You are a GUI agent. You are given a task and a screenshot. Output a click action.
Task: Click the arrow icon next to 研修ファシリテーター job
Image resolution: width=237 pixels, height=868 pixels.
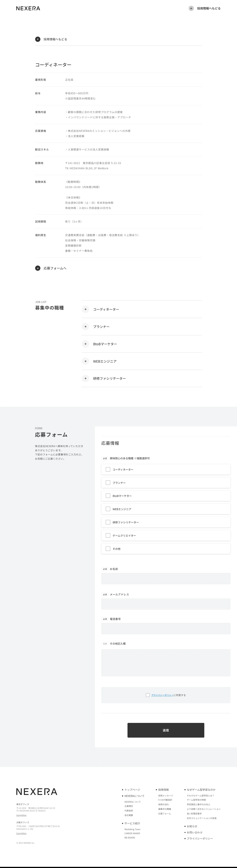[85, 378]
